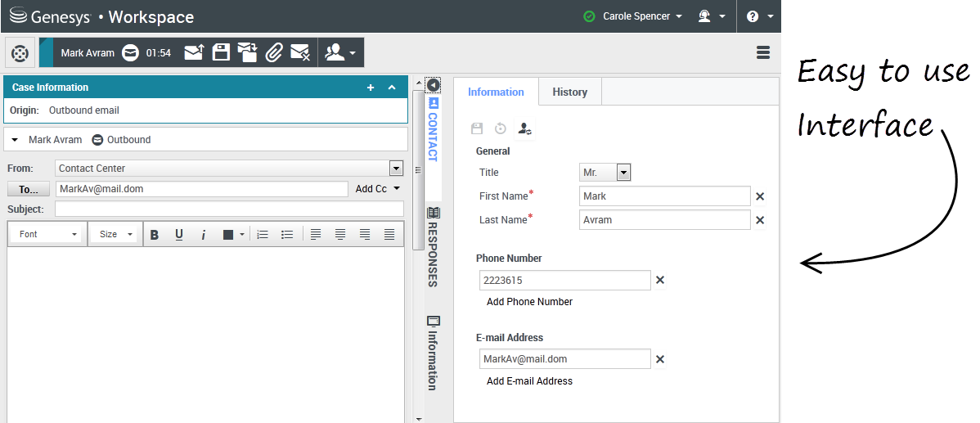Click the Send email icon
Viewport: 980px width, 423px height.
(x=194, y=52)
